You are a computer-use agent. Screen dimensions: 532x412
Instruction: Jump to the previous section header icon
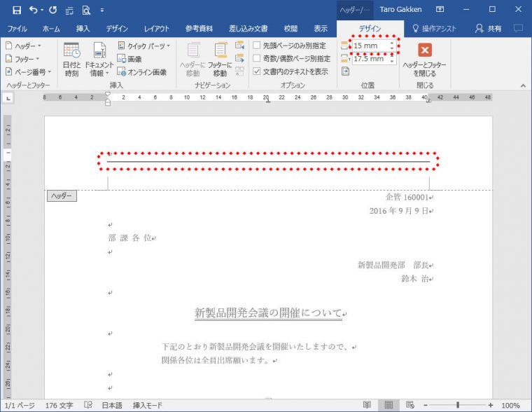pos(239,45)
